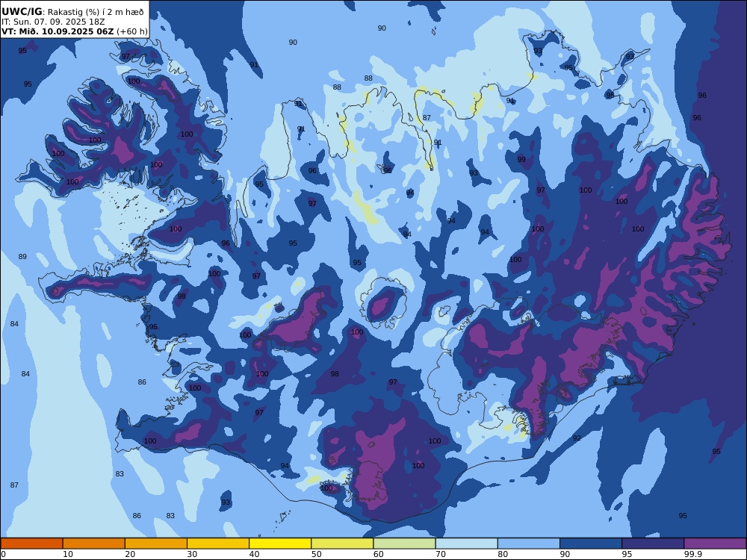The width and height of the screenshot is (747, 560).
Task: Select the 70–80 light blue legend swatch
Action: coord(466,544)
